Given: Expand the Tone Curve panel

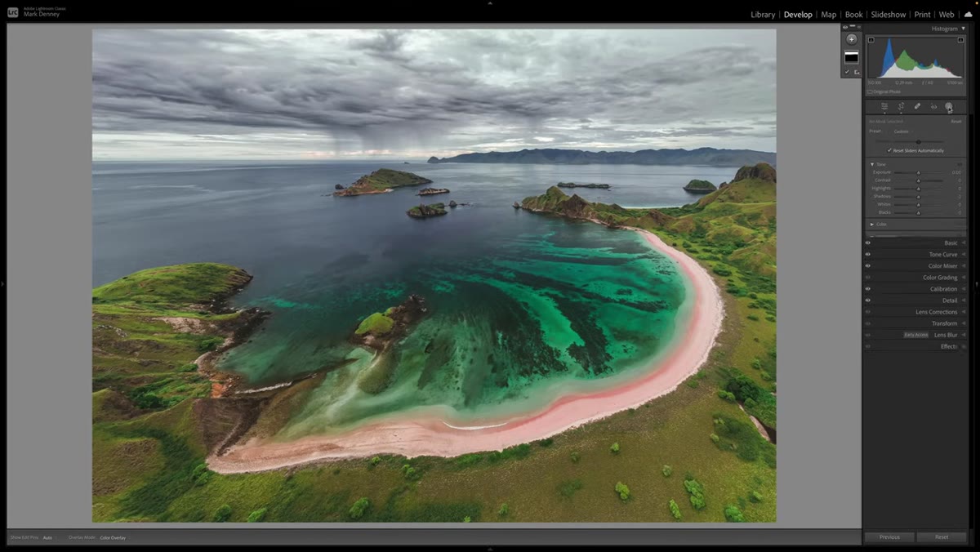Looking at the screenshot, I should point(964,254).
